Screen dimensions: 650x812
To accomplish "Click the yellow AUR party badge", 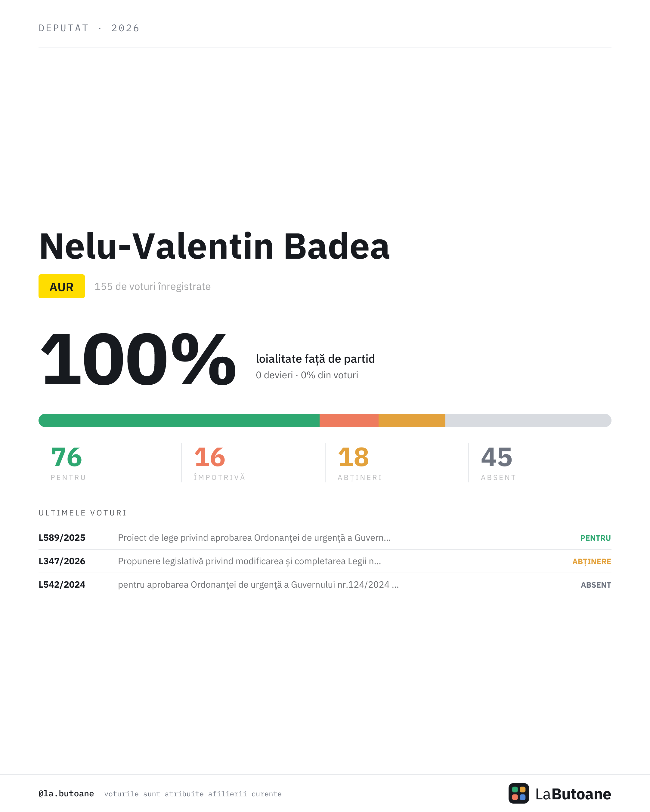I will (61, 286).
